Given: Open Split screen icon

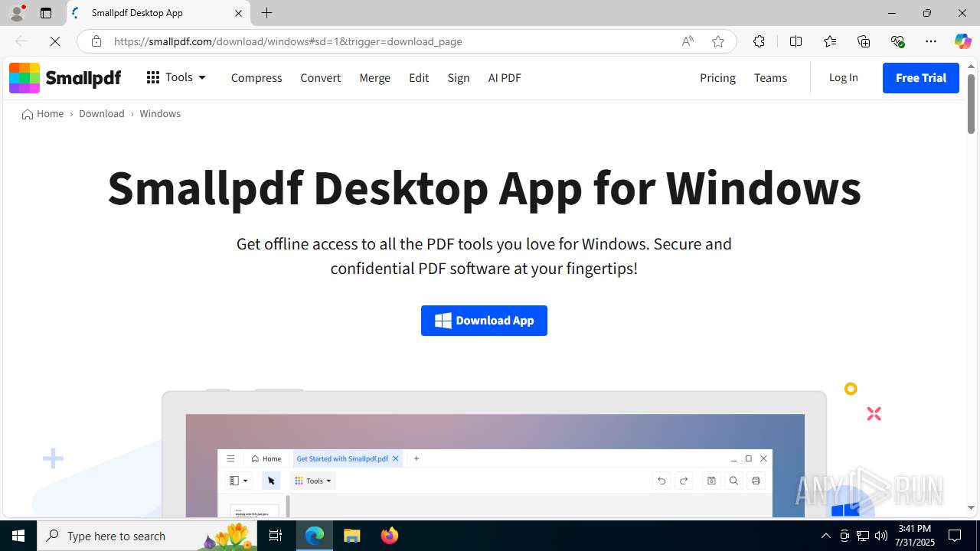Looking at the screenshot, I should [795, 41].
